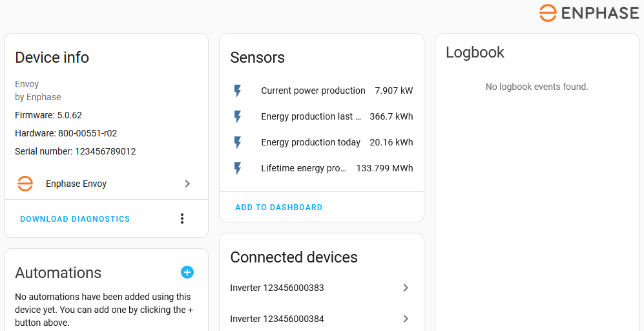Viewport: 644px width, 331px height.
Task: Click the Enphase logo in the header
Action: pos(588,13)
